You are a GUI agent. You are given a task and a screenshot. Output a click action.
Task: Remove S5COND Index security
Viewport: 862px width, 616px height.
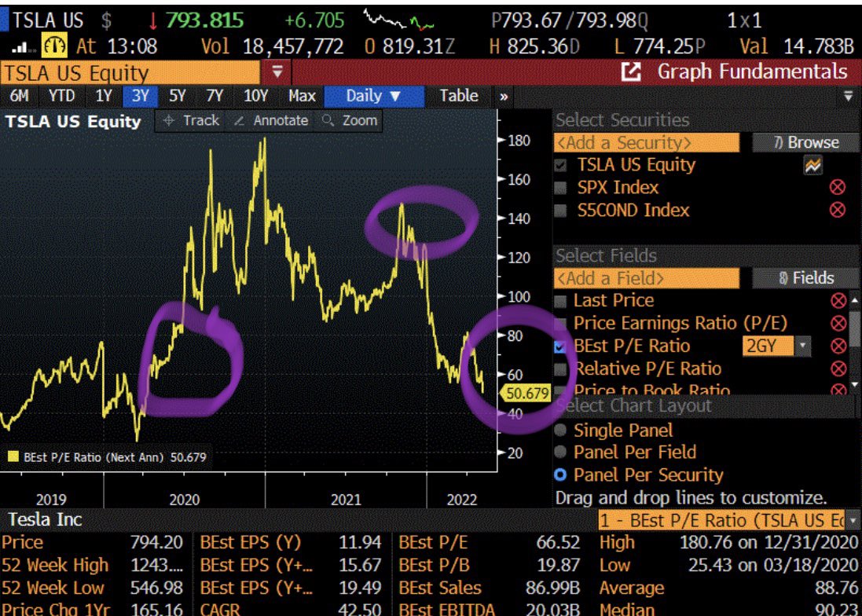pos(838,210)
